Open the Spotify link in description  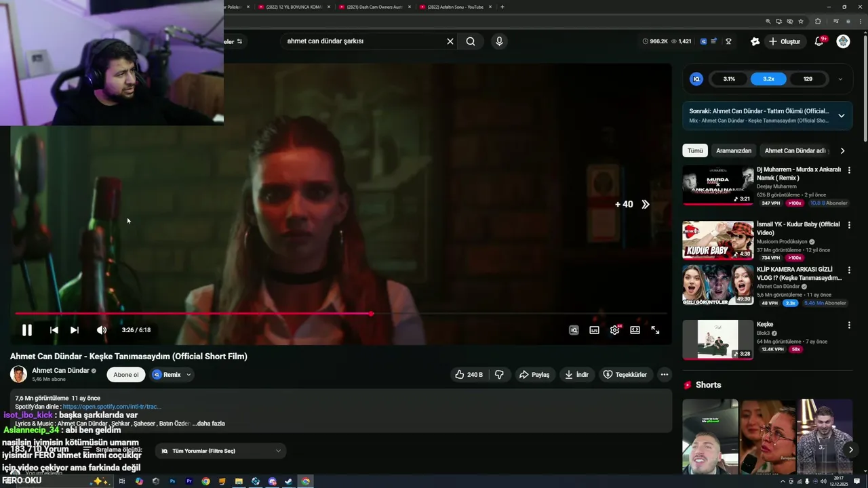[x=112, y=407]
